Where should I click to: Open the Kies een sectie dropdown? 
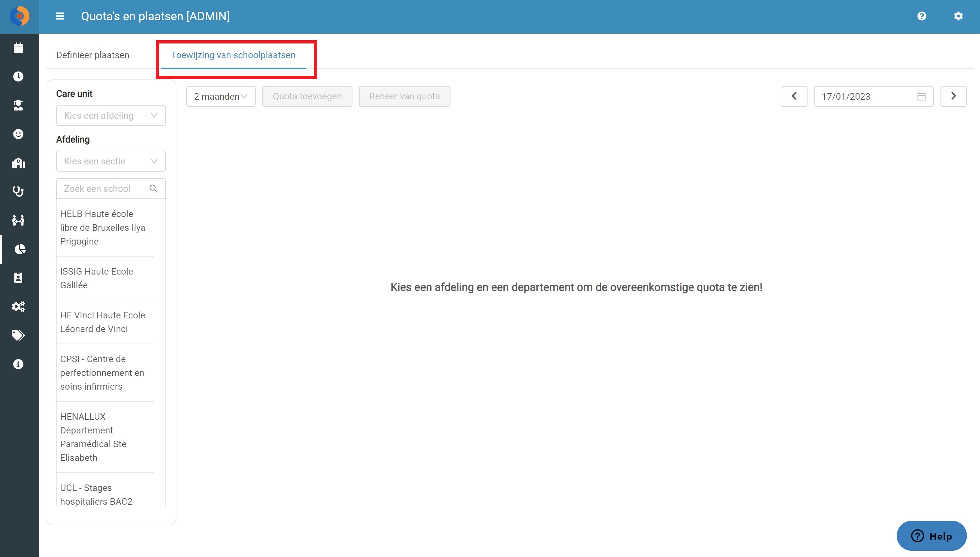click(111, 161)
